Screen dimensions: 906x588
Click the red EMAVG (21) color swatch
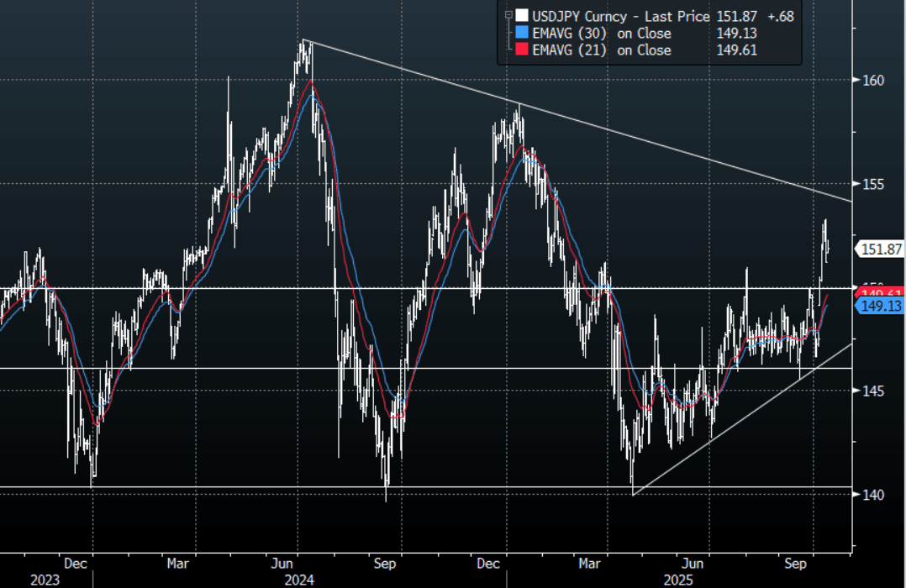pos(522,50)
